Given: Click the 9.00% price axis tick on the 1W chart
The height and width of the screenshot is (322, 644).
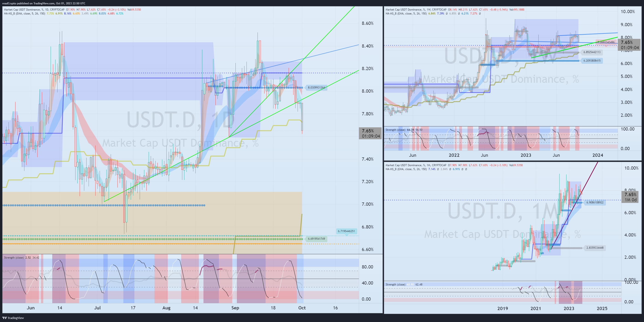Looking at the screenshot, I should [x=627, y=24].
